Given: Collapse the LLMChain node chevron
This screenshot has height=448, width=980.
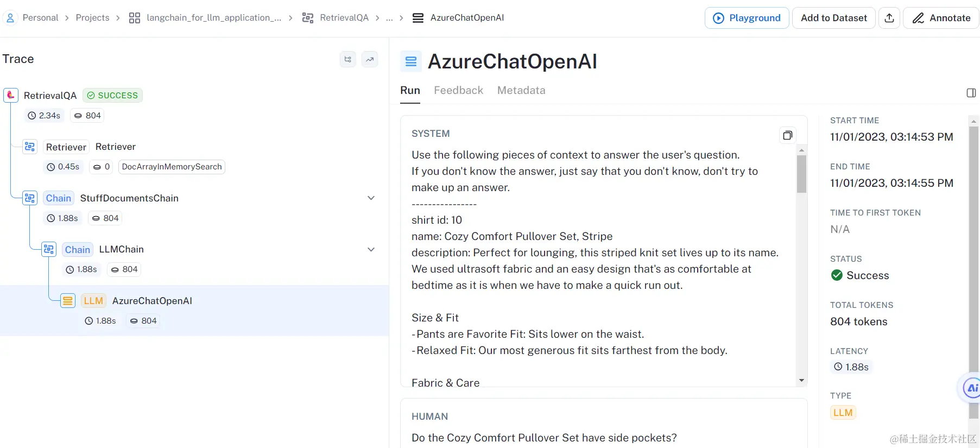Looking at the screenshot, I should [x=371, y=250].
